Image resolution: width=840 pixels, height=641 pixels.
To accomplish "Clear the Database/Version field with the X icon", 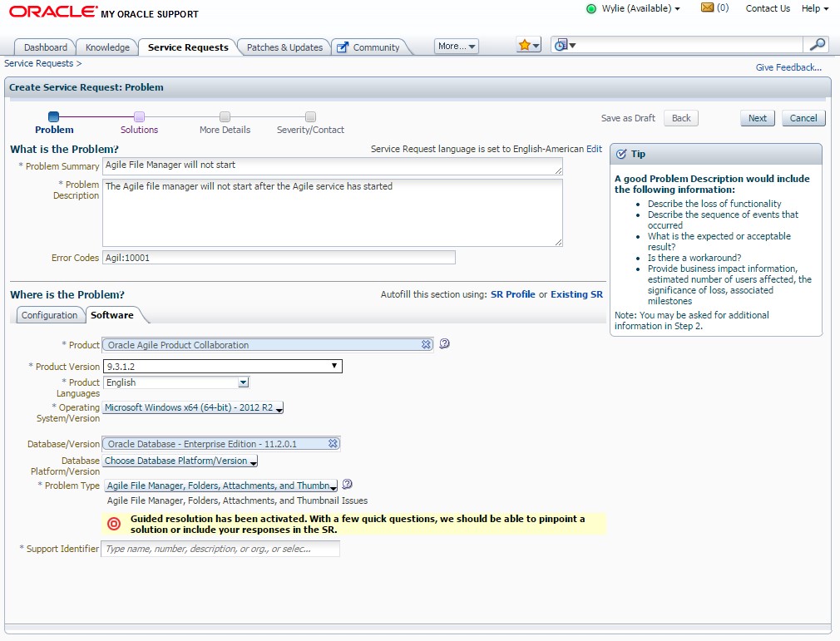I will pyautogui.click(x=334, y=443).
